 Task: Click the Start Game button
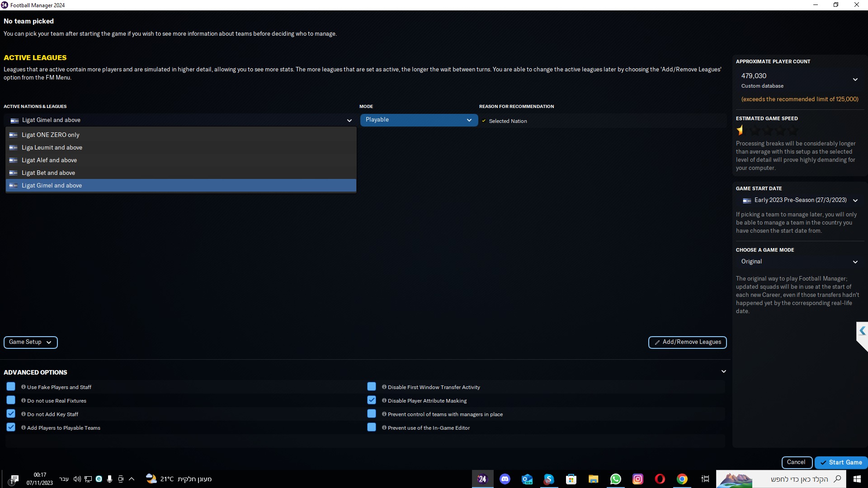tap(841, 462)
